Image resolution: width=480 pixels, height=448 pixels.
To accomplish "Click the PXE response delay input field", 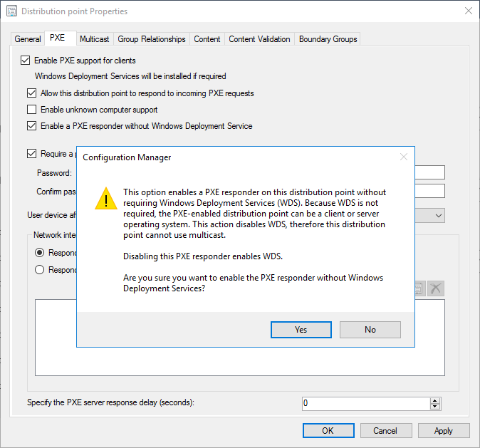I will tap(365, 403).
